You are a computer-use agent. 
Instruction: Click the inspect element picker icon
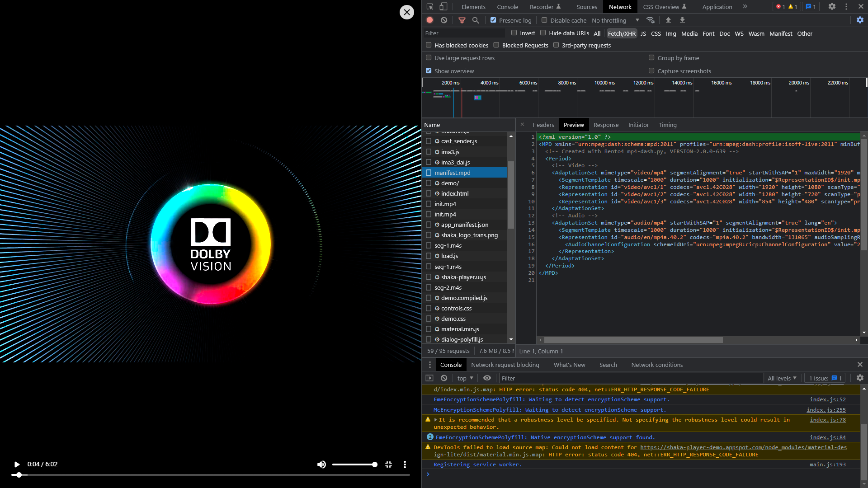[x=430, y=7]
